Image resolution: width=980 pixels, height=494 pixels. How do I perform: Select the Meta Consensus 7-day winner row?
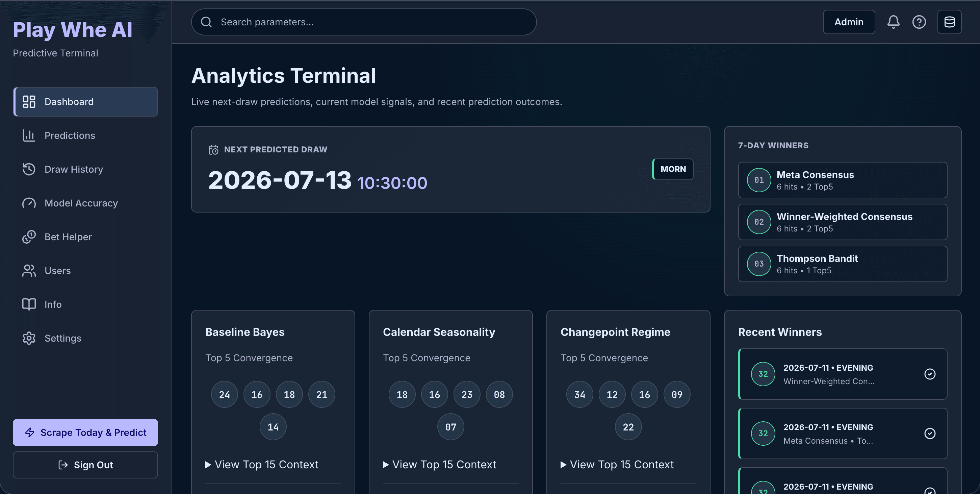point(843,180)
